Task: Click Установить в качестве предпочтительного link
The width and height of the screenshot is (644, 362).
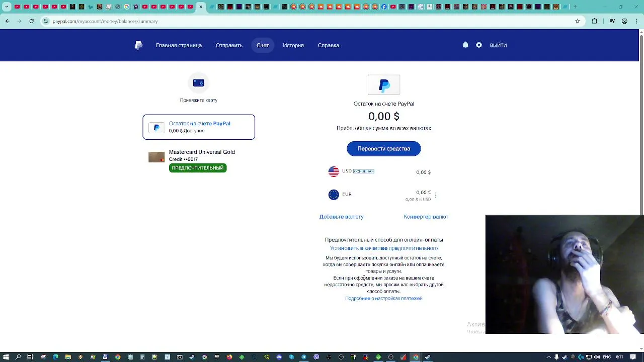Action: pos(384,248)
